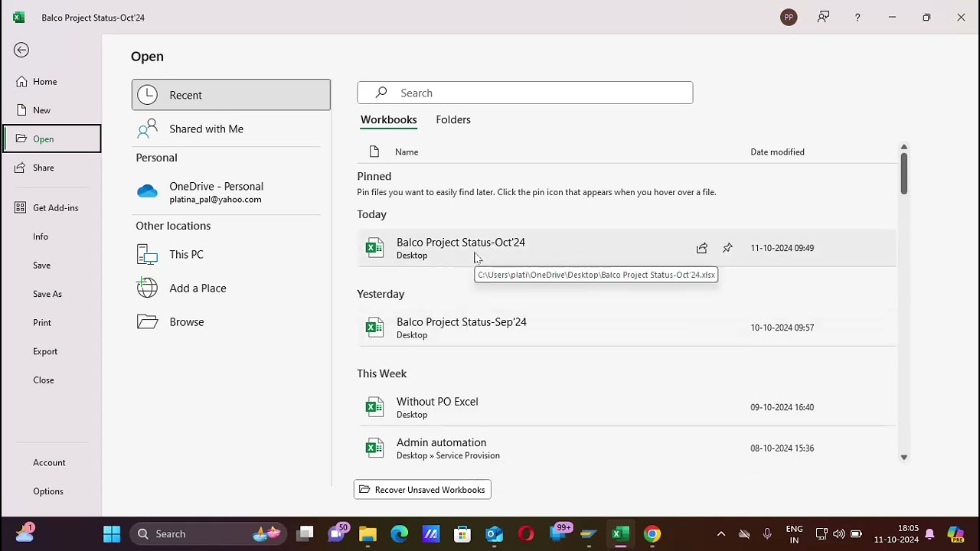Click the Excel icon for Admin automation
This screenshot has height=551, width=980.
[374, 448]
